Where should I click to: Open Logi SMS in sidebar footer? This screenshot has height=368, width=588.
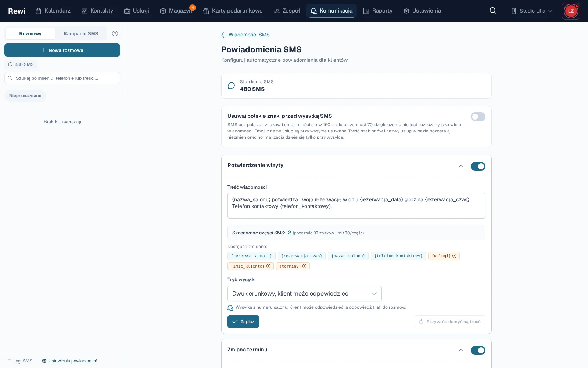click(19, 361)
